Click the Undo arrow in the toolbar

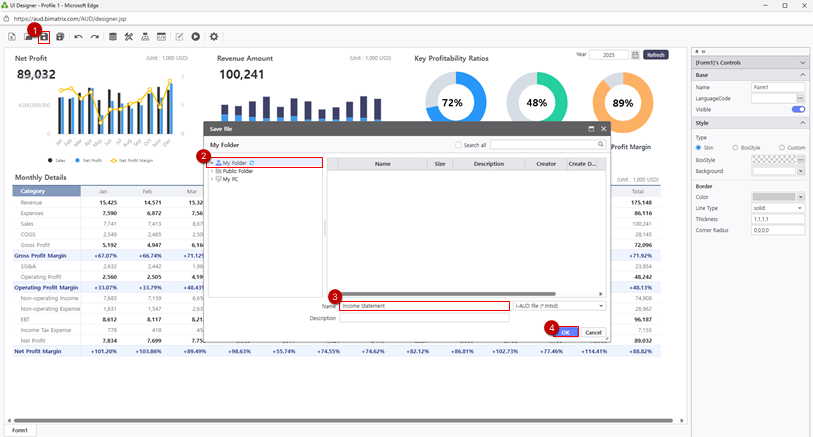tap(79, 37)
